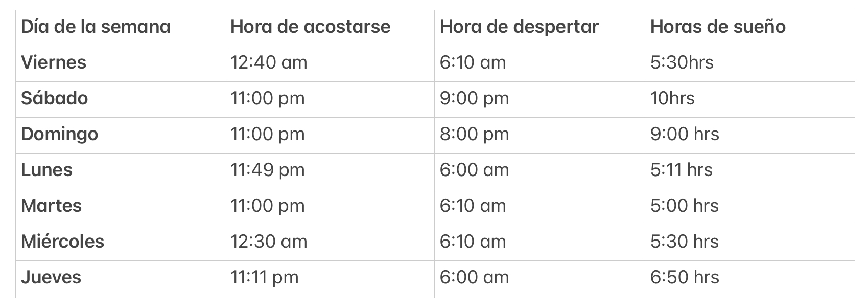The image size is (868, 306).
Task: Click the Domingo row label
Action: point(59,134)
